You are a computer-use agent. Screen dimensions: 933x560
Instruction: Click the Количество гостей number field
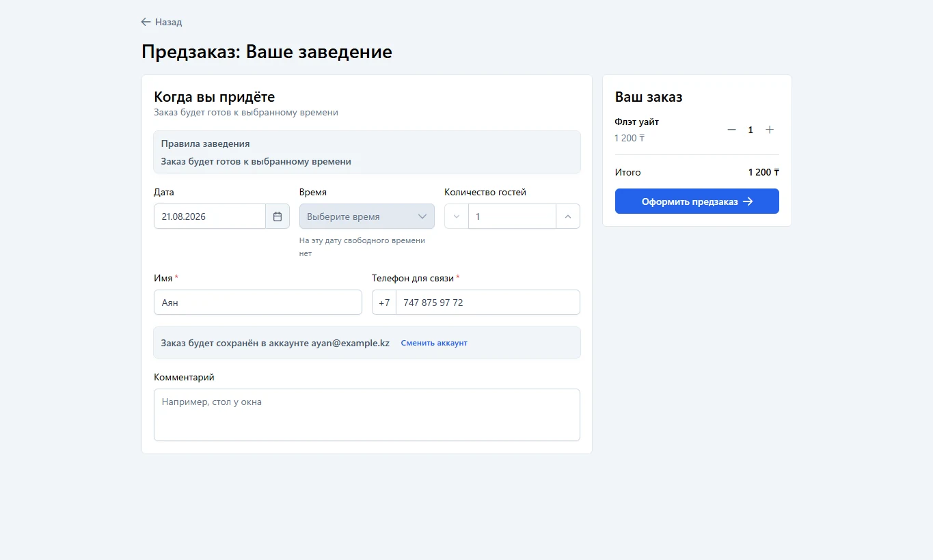coord(512,216)
